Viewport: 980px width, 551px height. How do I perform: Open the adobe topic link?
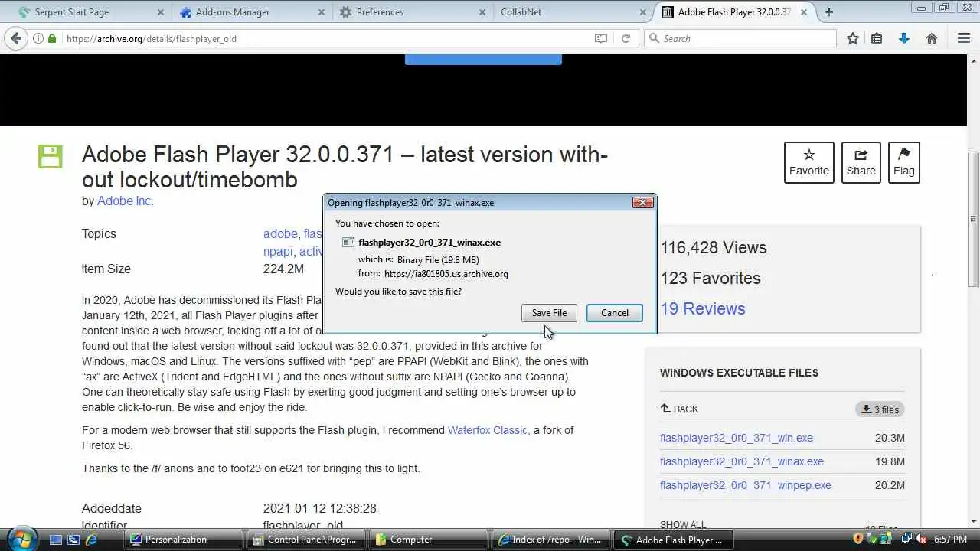pyautogui.click(x=280, y=234)
